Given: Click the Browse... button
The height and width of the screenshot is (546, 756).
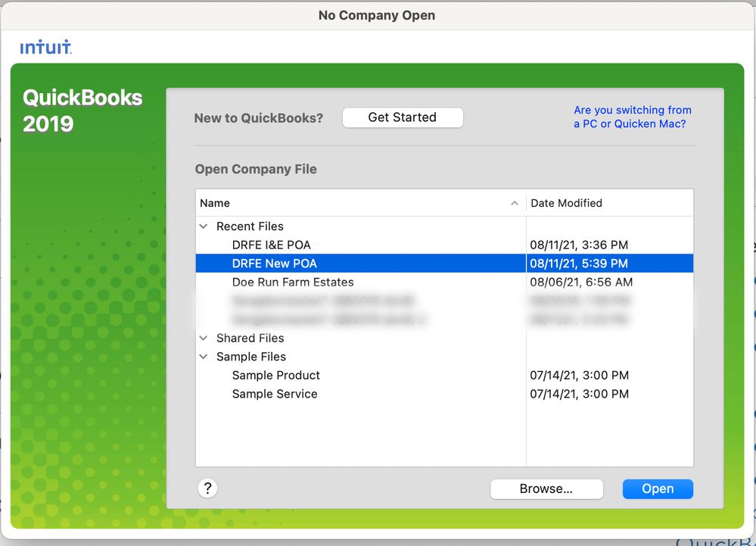Looking at the screenshot, I should point(546,488).
